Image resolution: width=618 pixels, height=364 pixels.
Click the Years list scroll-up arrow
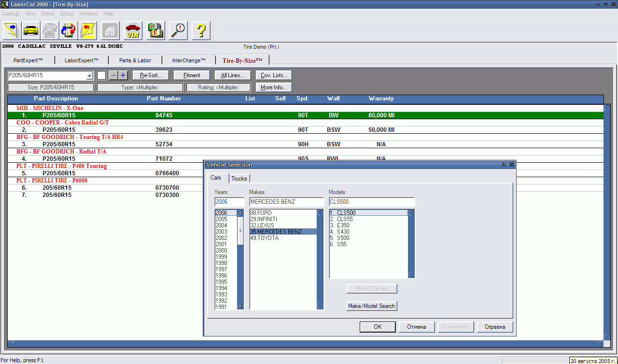click(240, 213)
